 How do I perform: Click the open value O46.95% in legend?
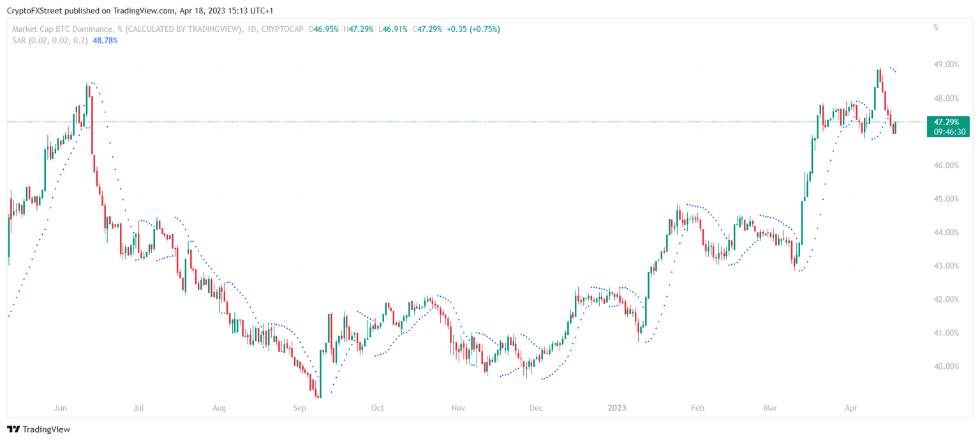tap(324, 29)
